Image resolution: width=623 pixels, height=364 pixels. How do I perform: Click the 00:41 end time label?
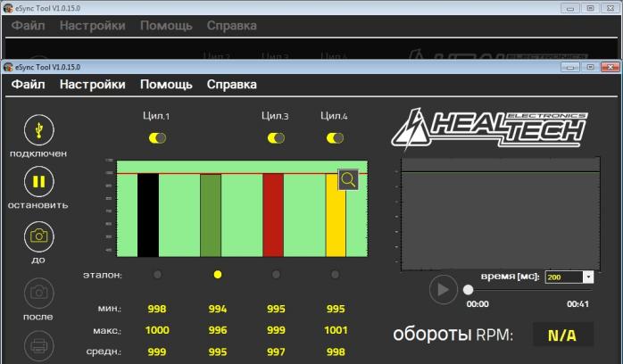(x=577, y=304)
